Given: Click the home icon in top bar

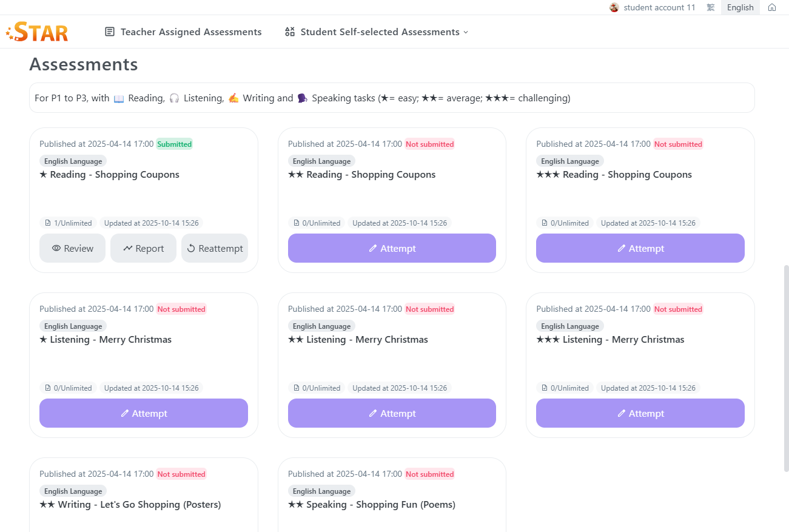Looking at the screenshot, I should (772, 7).
